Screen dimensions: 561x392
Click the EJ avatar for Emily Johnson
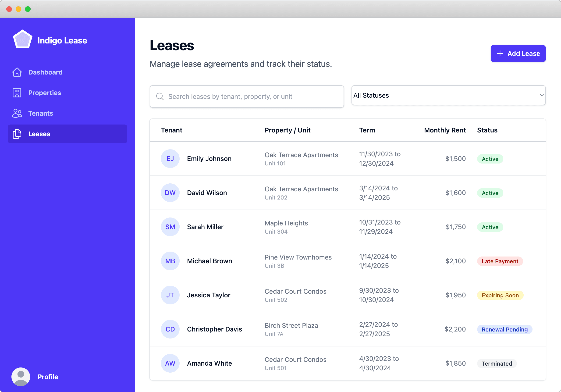pos(170,159)
